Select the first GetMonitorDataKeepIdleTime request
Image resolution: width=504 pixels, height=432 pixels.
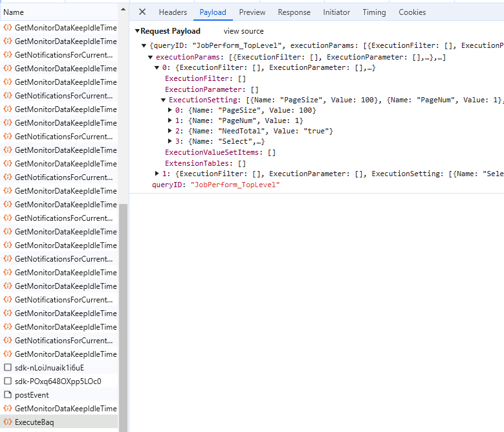pyautogui.click(x=59, y=28)
